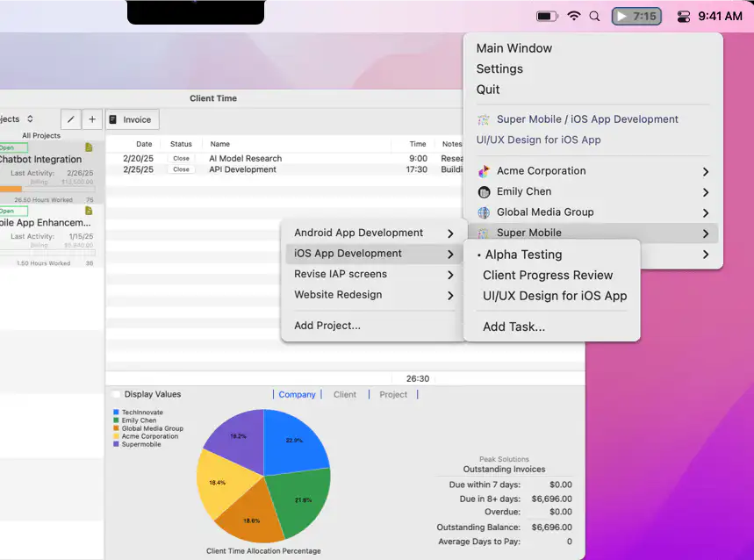The image size is (754, 560).
Task: Click the Invoice button
Action: (130, 119)
